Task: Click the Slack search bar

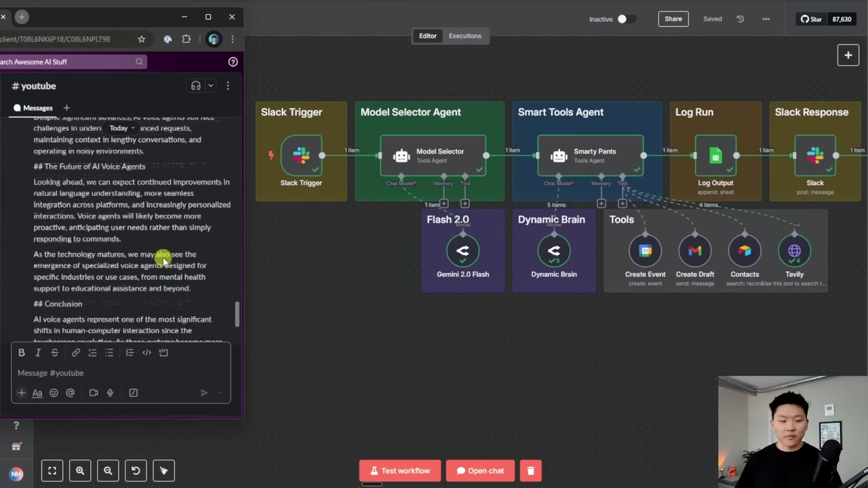Action: [x=72, y=62]
